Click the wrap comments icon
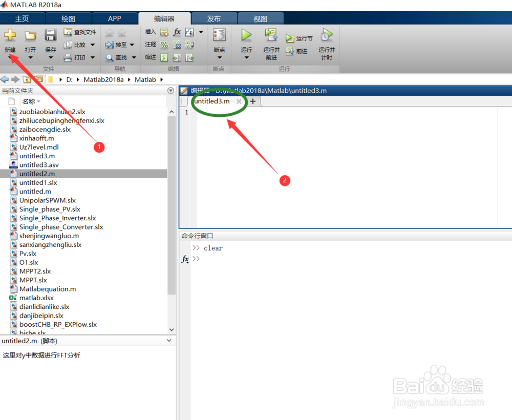Screen dimensions: 512x420 (189, 45)
